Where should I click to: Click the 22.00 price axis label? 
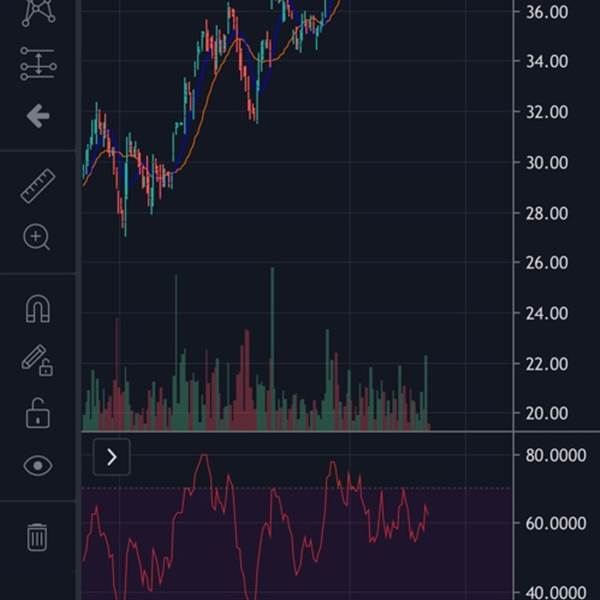point(547,364)
